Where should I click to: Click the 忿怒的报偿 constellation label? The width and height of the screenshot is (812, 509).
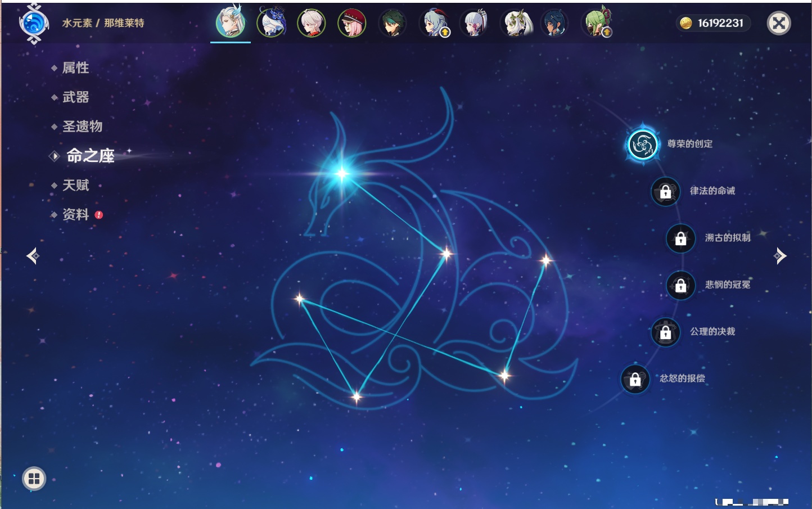682,379
